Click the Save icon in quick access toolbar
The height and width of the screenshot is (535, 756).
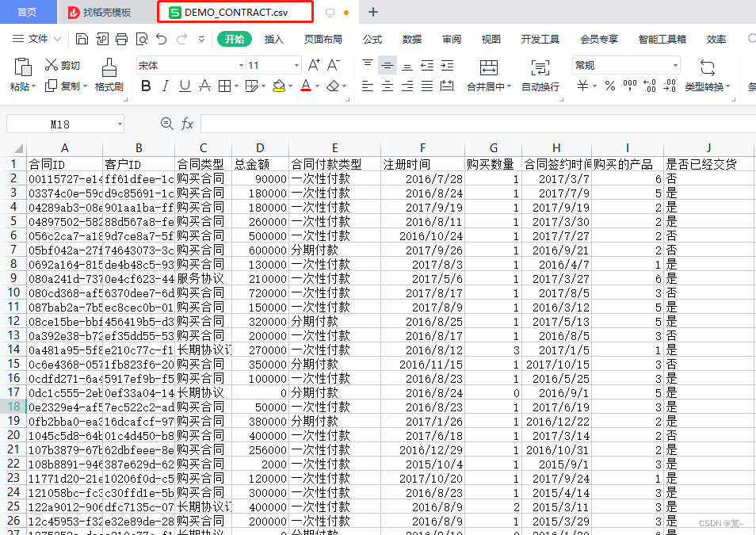[82, 37]
